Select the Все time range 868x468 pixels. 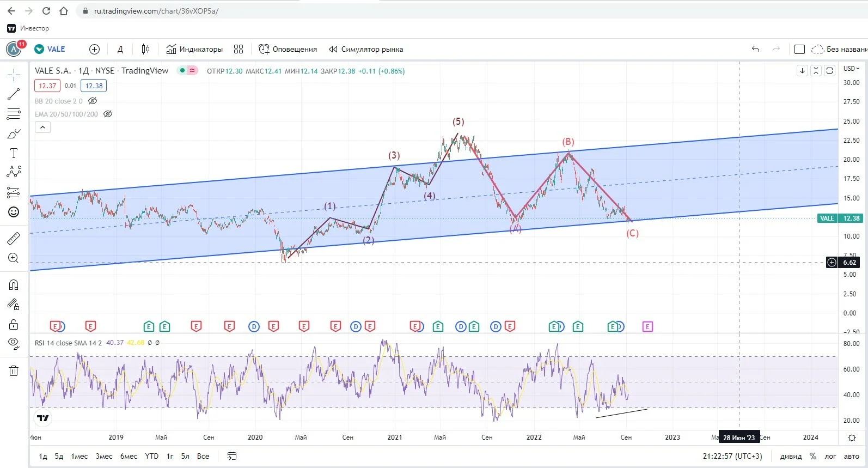coord(203,456)
